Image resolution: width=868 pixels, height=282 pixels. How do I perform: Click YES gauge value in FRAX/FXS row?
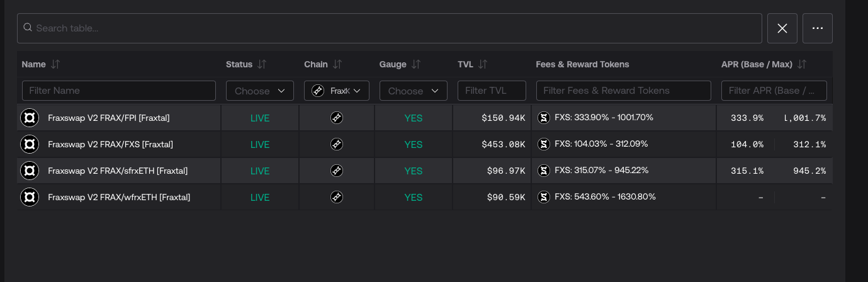[x=414, y=144]
